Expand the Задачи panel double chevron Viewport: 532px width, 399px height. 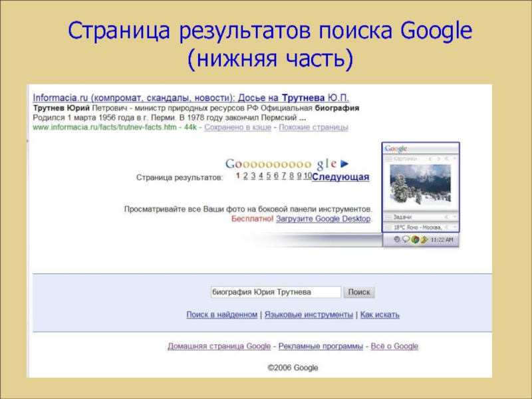point(446,217)
